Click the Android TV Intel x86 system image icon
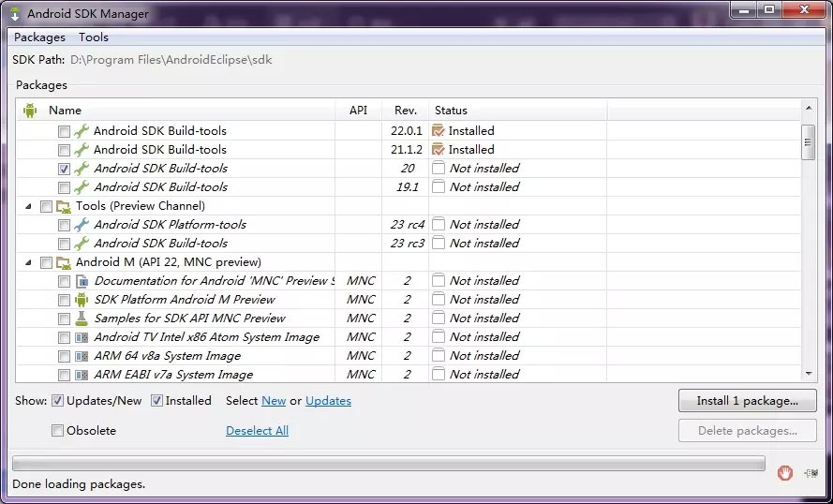Viewport: 833px width, 504px height. point(82,337)
